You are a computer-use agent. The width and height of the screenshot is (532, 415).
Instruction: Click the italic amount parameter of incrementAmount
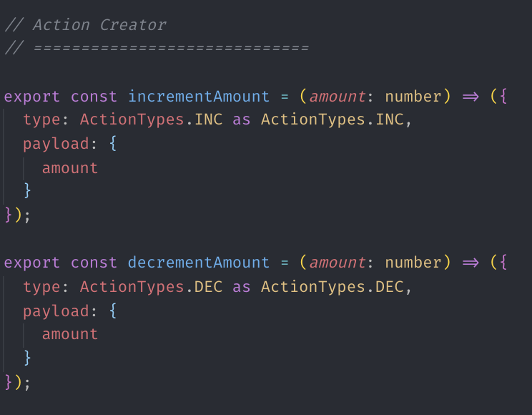tap(337, 97)
